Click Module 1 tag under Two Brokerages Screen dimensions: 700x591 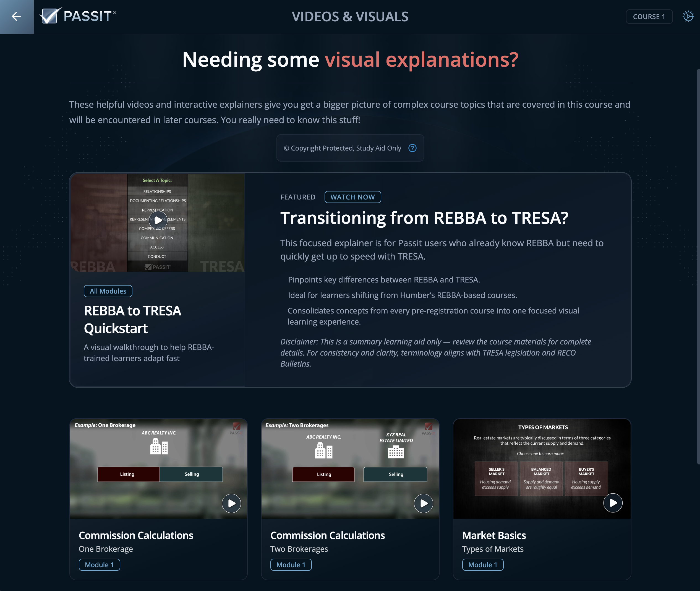(x=291, y=565)
